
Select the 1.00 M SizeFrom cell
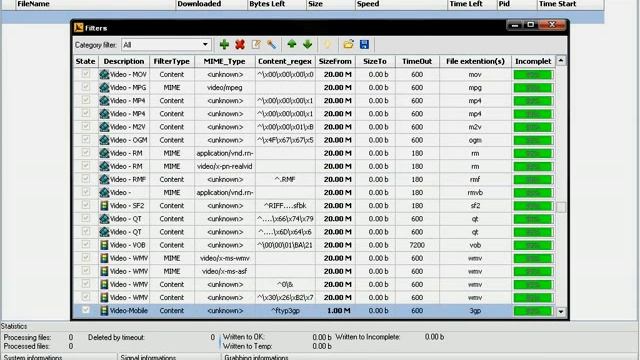[336, 311]
